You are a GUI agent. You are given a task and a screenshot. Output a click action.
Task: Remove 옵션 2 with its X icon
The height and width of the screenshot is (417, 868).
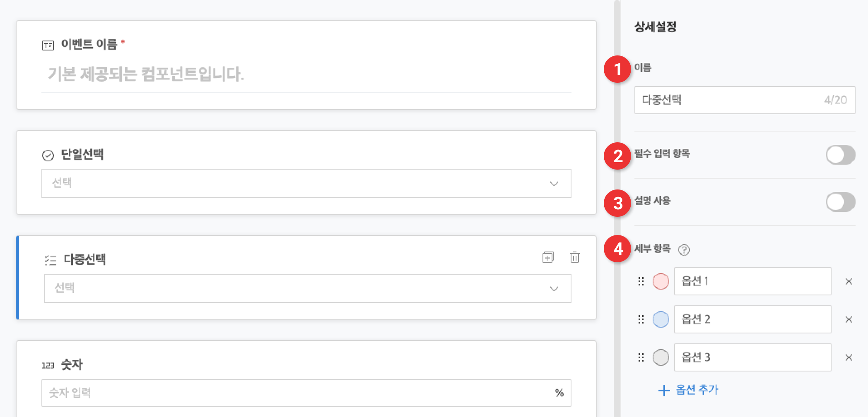[849, 319]
